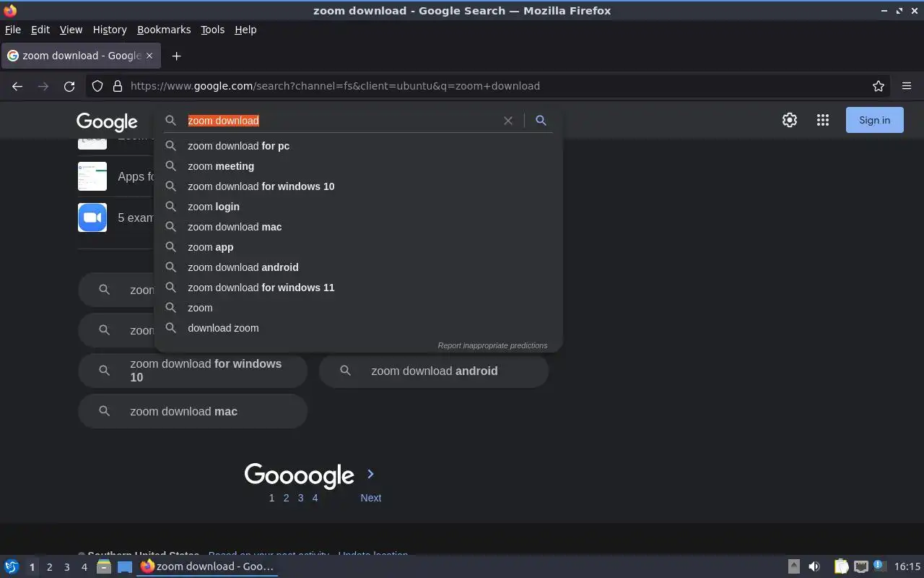Screen dimensions: 924x578
Task: Open related search pill zoom download mac
Action: (x=193, y=411)
